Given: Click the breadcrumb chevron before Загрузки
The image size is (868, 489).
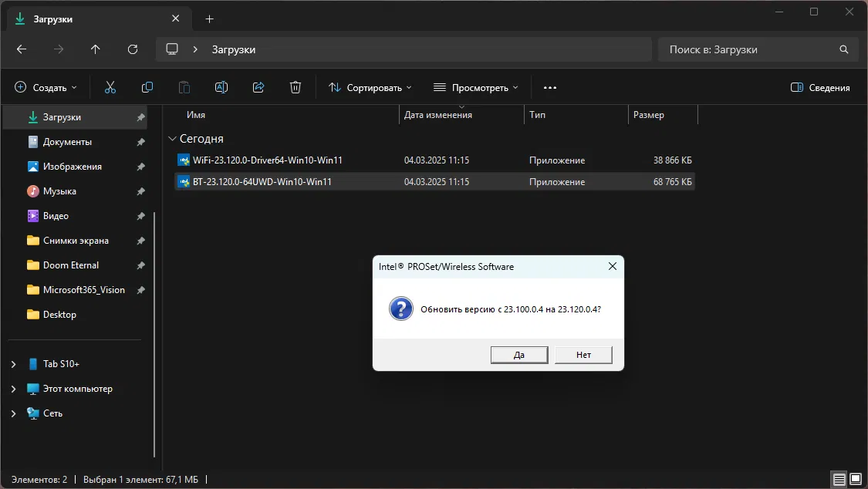Looking at the screenshot, I should point(195,49).
